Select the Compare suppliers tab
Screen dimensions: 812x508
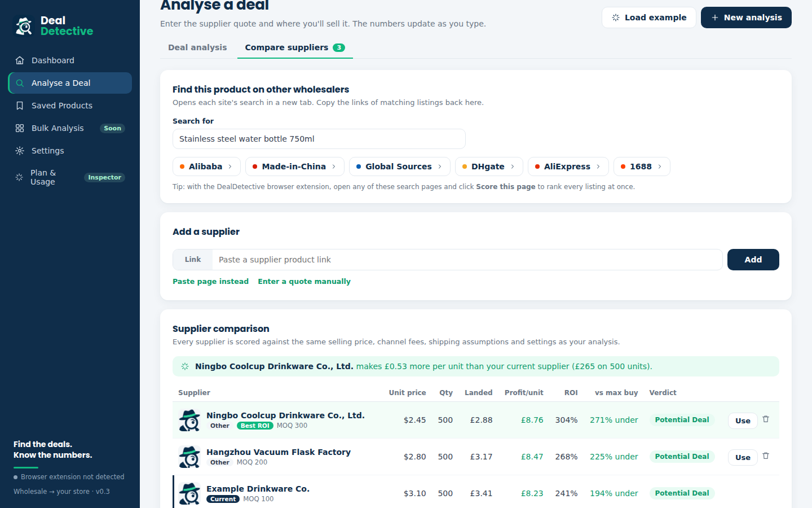(x=295, y=47)
